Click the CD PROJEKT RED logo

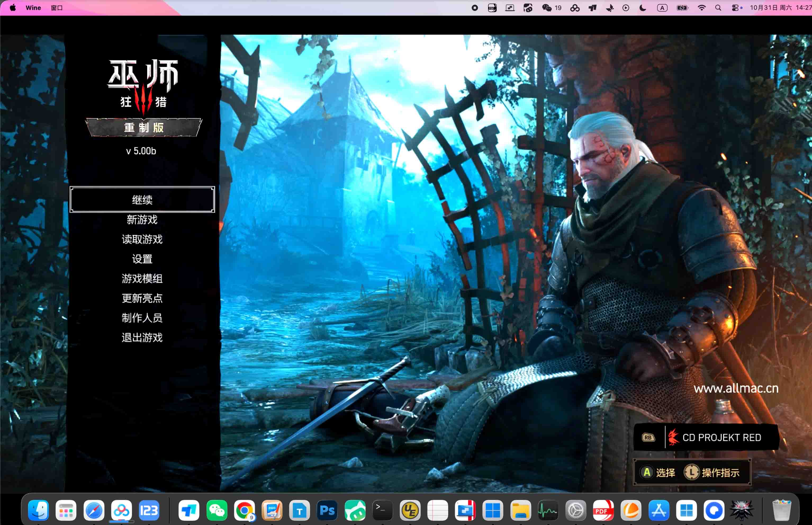tap(714, 437)
